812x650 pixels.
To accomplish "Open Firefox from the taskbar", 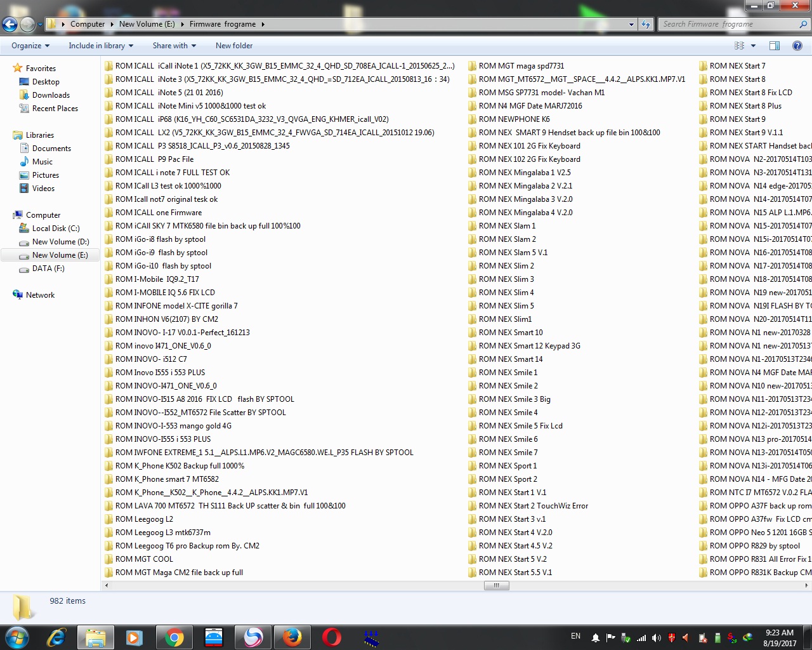I will click(292, 637).
